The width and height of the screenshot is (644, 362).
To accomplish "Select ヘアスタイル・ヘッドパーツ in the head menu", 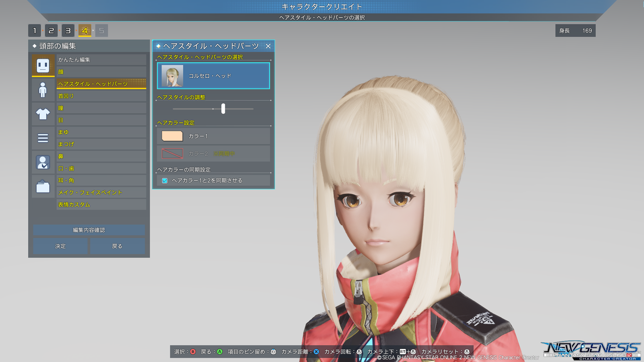I will 101,84.
